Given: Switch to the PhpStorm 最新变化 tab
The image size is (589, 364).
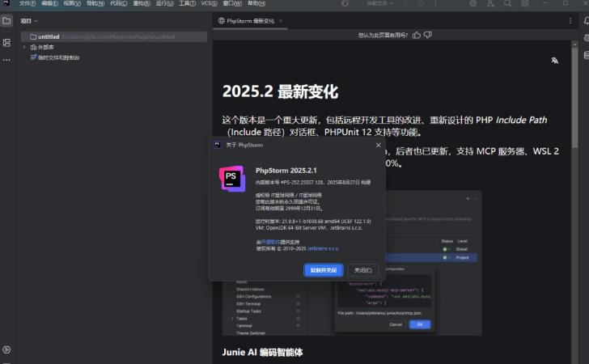Looking at the screenshot, I should 250,21.
